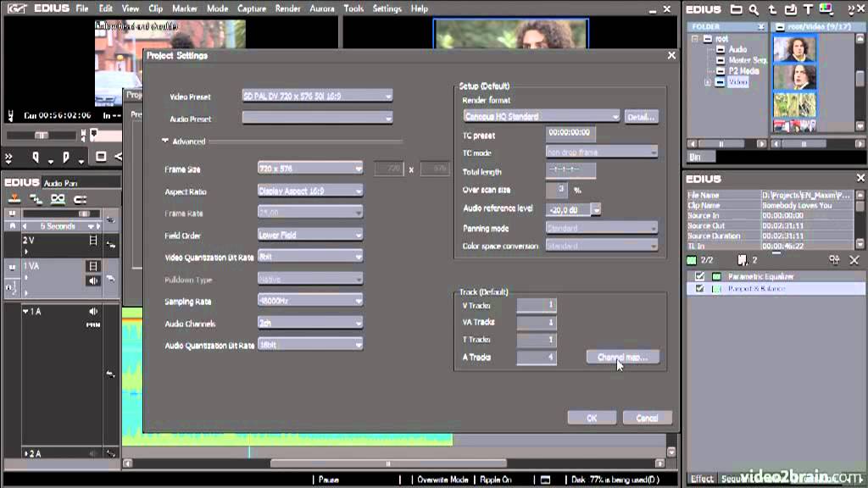This screenshot has width=868, height=488.
Task: Open folder icon in Bin toolbar
Action: pos(736,9)
